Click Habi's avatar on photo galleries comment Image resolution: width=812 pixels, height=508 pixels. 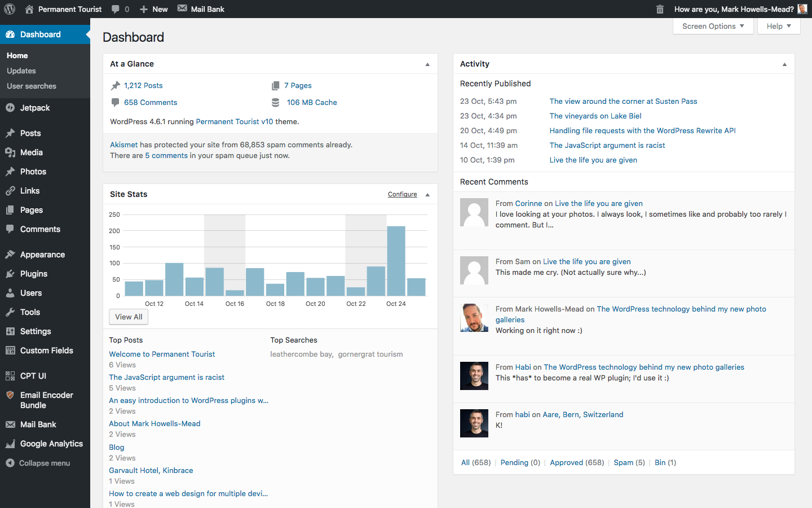[474, 376]
